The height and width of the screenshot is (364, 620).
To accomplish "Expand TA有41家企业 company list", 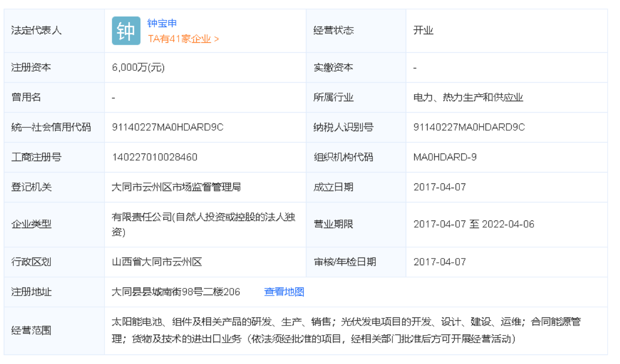I will pos(183,39).
